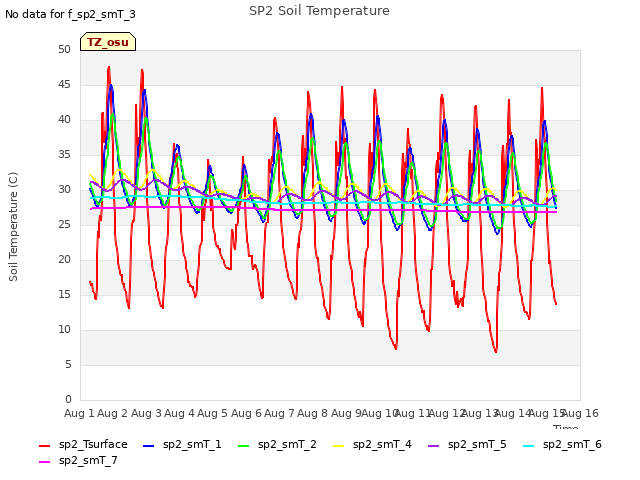Click the Aug 8 x-axis tick label
The width and height of the screenshot is (640, 480).
pos(313,413)
